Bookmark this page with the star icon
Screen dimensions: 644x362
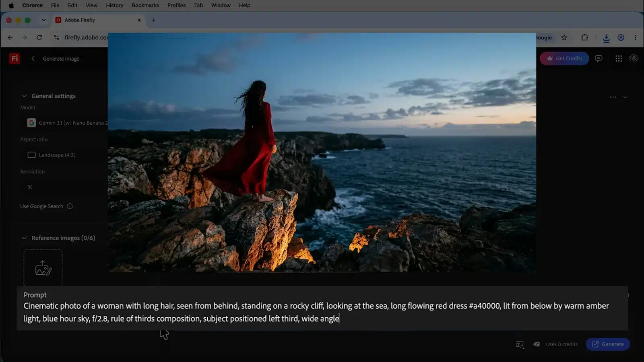(564, 37)
